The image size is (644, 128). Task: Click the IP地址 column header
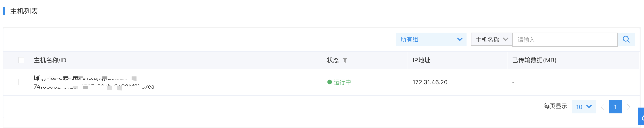click(x=421, y=60)
